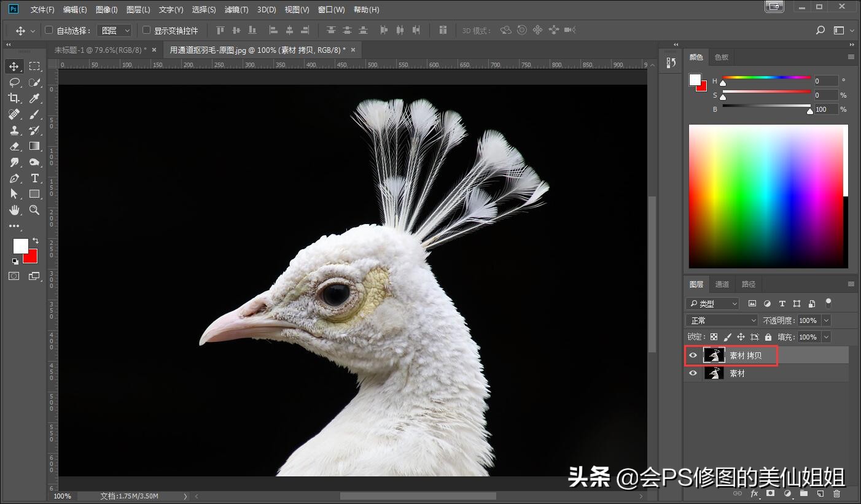The height and width of the screenshot is (504, 861).
Task: Click the delete layer trash icon
Action: coord(836,494)
